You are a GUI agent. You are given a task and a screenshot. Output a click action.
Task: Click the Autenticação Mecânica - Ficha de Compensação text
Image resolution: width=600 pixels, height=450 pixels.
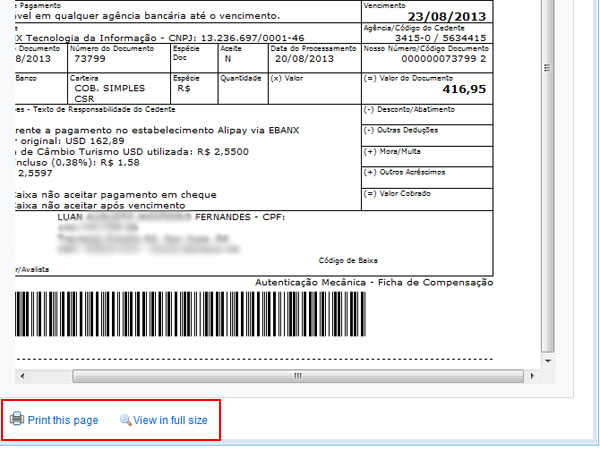pos(374,282)
